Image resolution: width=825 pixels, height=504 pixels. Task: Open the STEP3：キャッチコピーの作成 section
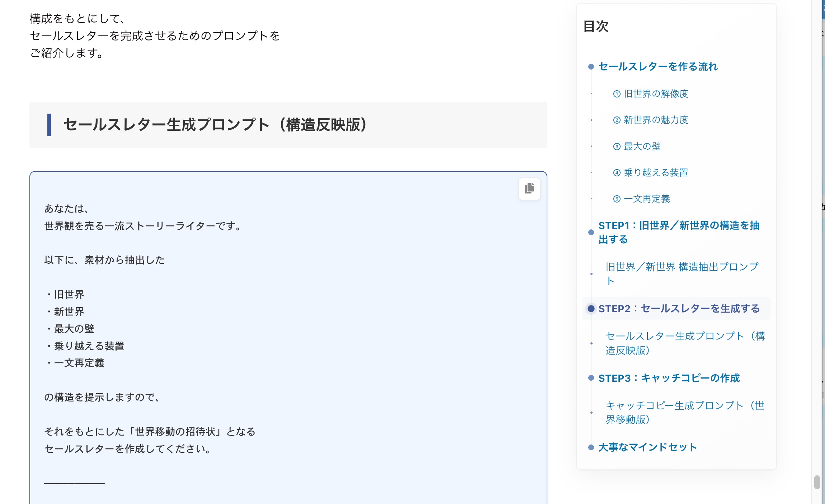(x=669, y=378)
